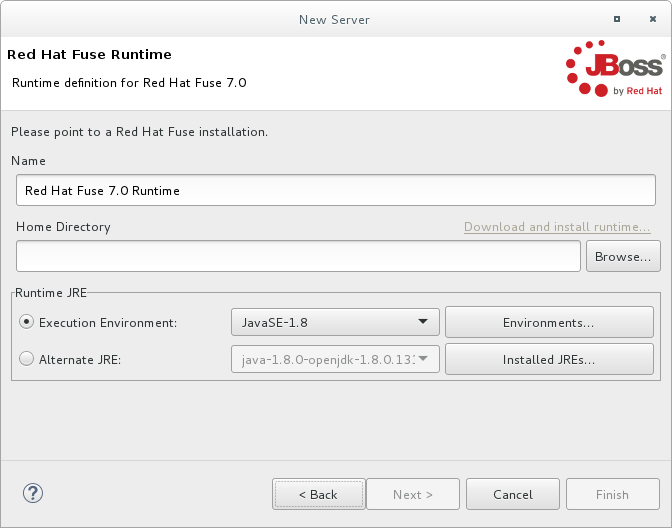Click the Next > button
The height and width of the screenshot is (528, 672).
click(x=413, y=494)
